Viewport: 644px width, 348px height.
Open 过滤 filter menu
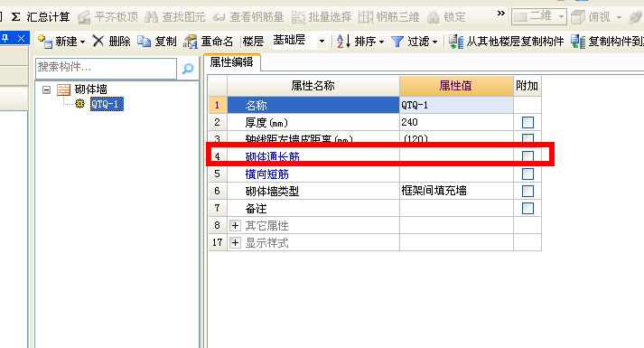[414, 41]
